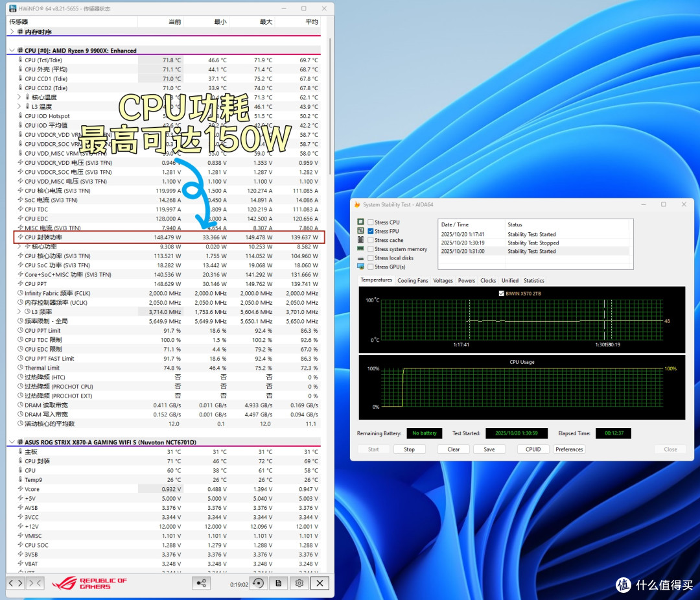Click the HWiNFO sensor list vertical scrollbar
The width and height of the screenshot is (700, 600).
[330, 106]
